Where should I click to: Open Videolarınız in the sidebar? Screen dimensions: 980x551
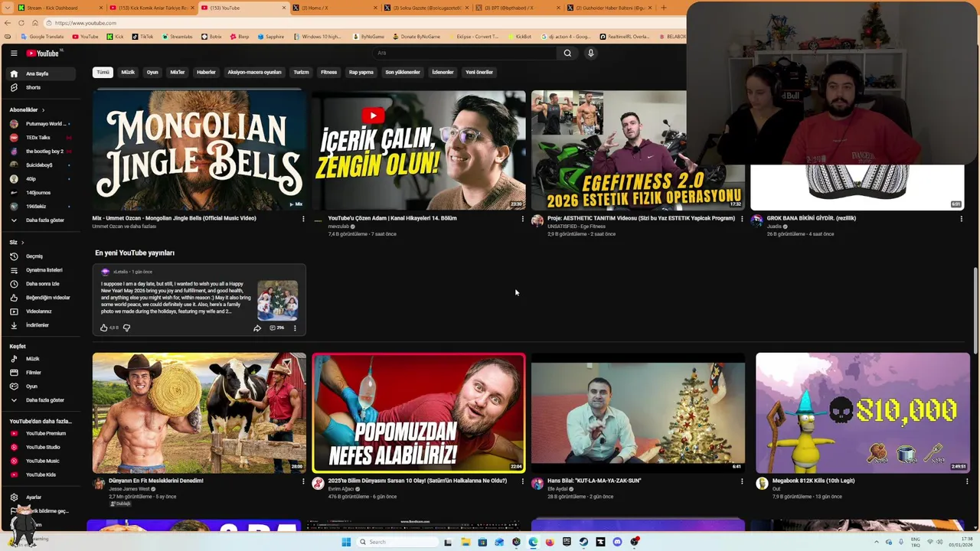40,311
